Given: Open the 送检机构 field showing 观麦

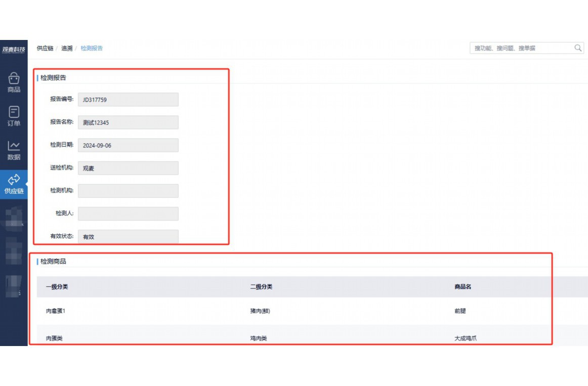Looking at the screenshot, I should 128,168.
